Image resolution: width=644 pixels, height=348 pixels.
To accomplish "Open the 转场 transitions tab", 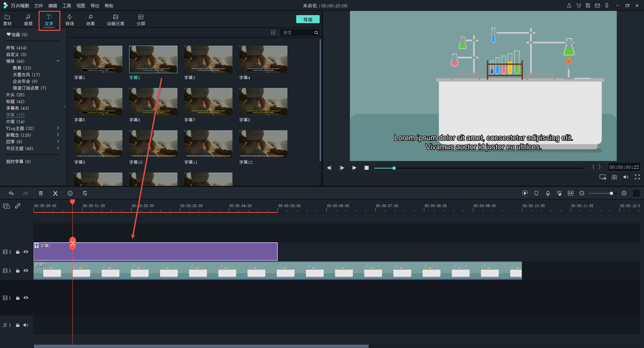I will point(70,20).
